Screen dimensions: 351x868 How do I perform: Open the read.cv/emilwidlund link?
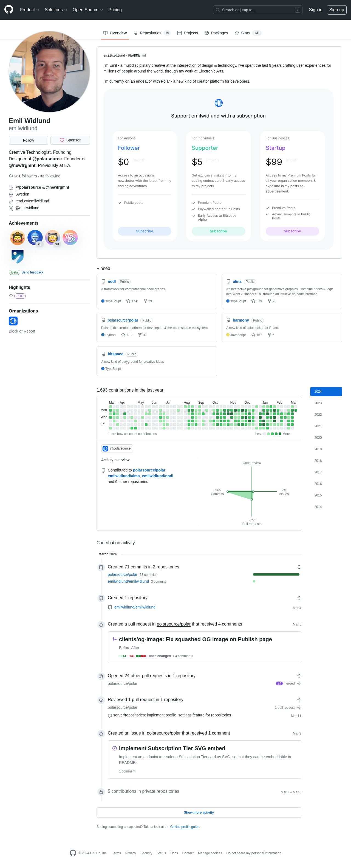[32, 201]
